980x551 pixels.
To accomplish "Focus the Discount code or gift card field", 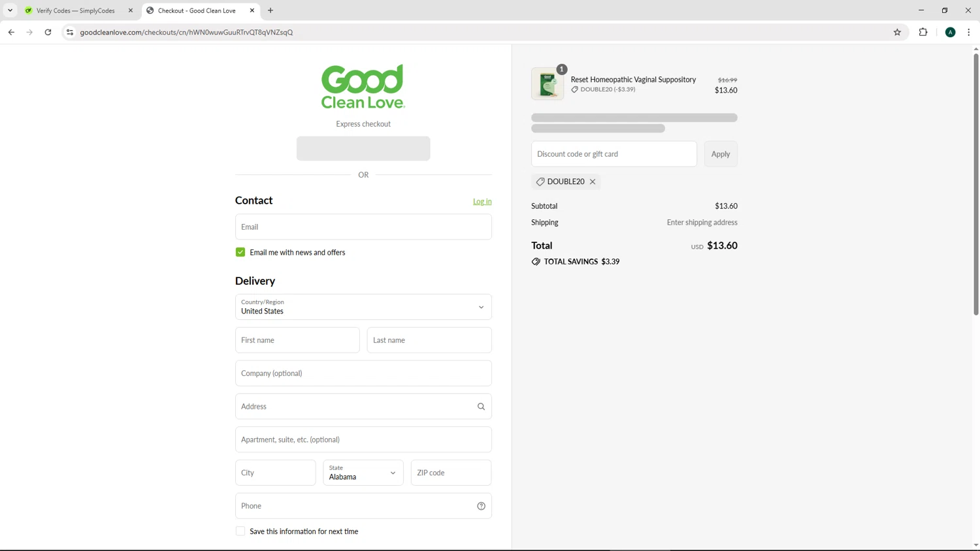I will pos(614,154).
